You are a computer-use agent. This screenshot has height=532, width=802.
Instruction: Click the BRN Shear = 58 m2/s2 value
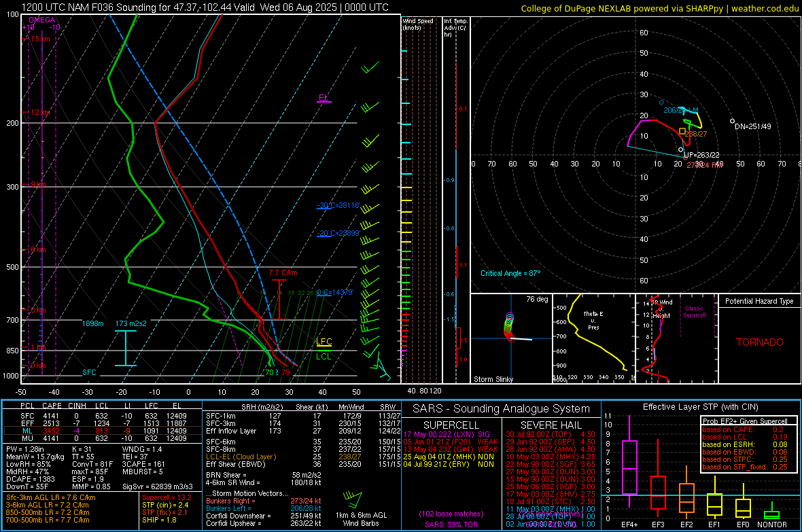tap(264, 475)
